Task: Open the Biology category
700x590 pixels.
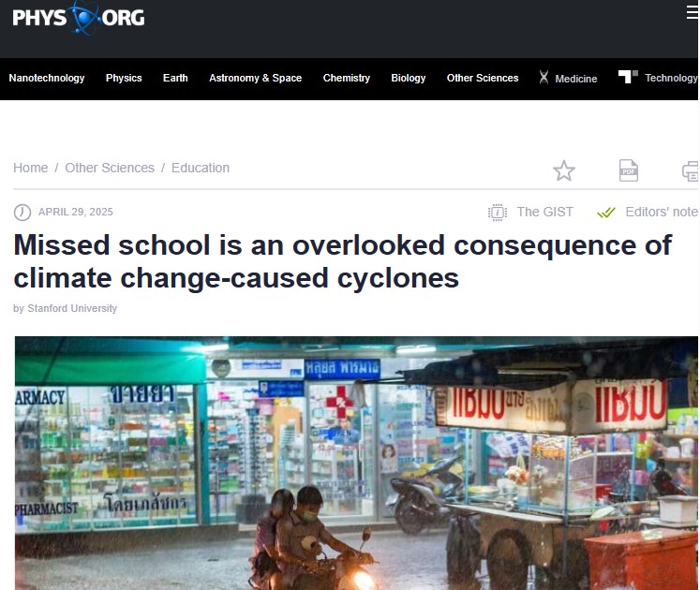Action: [409, 78]
